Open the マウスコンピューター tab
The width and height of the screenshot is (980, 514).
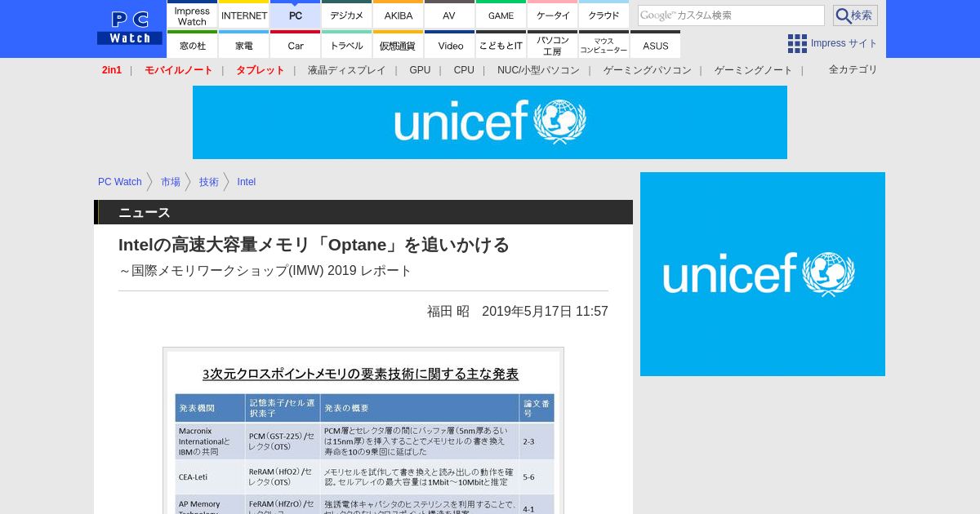[x=604, y=44]
